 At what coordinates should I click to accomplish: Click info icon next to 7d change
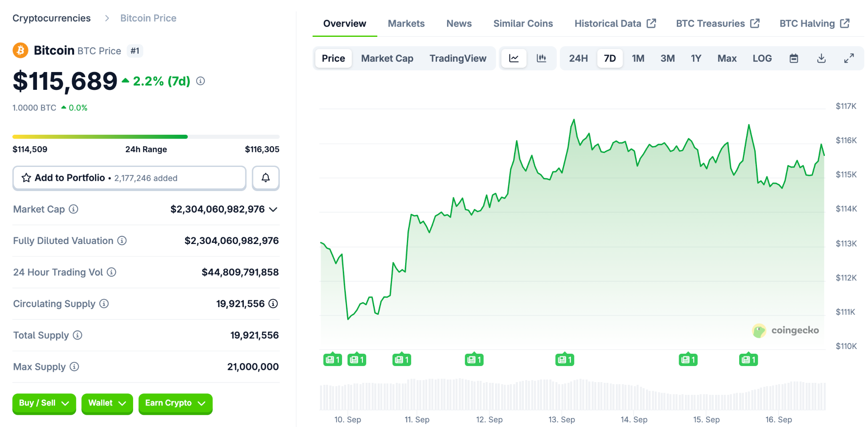tap(200, 81)
